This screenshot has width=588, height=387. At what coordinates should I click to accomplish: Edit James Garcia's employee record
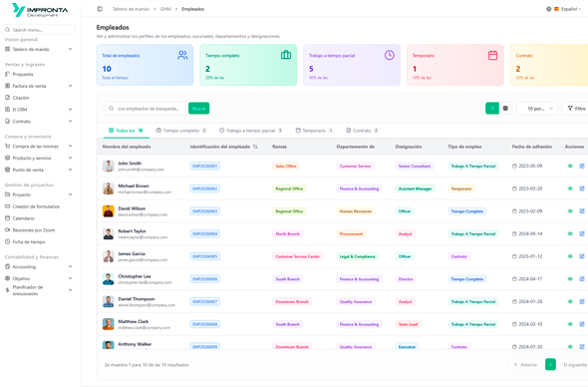582,256
